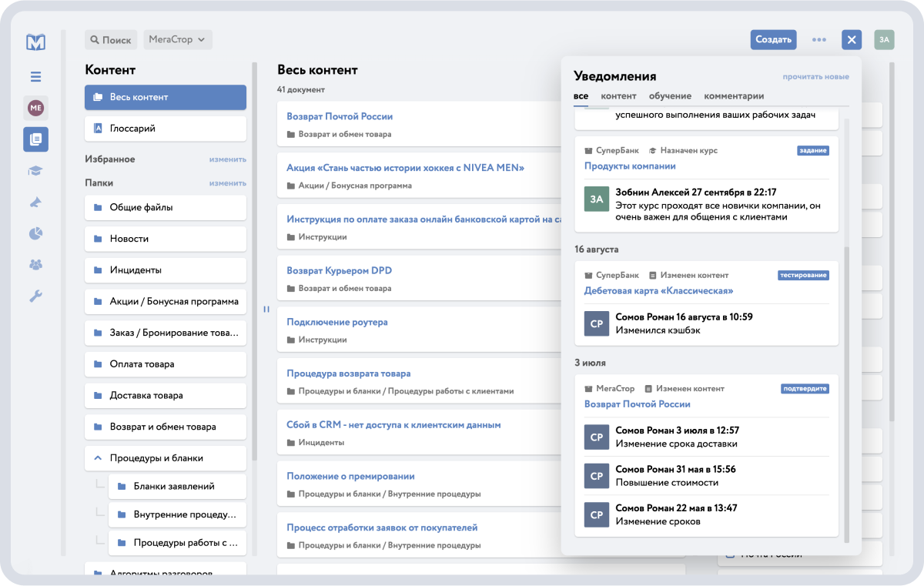The width and height of the screenshot is (924, 586).
Task: Click the СР avatar next to 3 июля comment
Action: click(x=597, y=437)
